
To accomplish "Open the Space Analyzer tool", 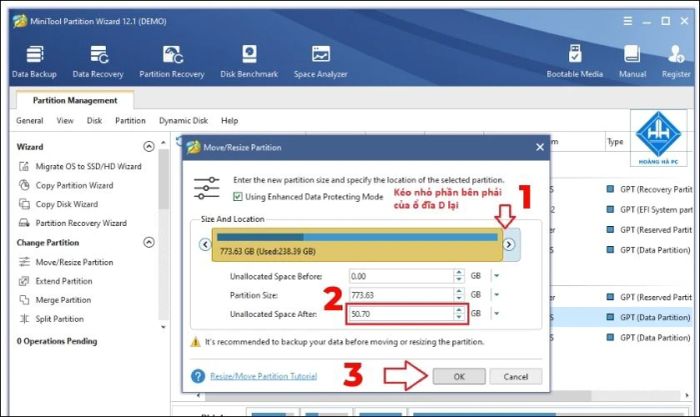I will [321, 62].
